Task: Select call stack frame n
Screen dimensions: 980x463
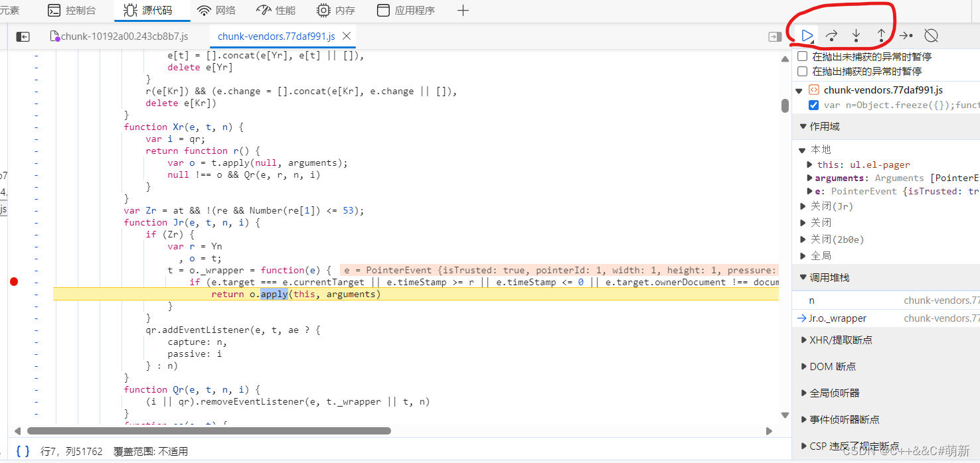Action: [886, 300]
